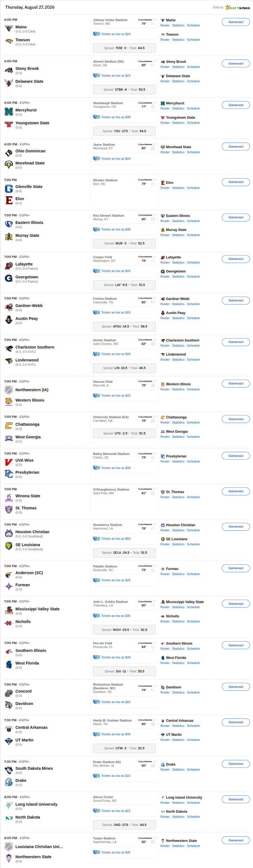Screen dimensions: 253x868
Task: Click the Mercyhurst team logo
Action: [9, 112]
